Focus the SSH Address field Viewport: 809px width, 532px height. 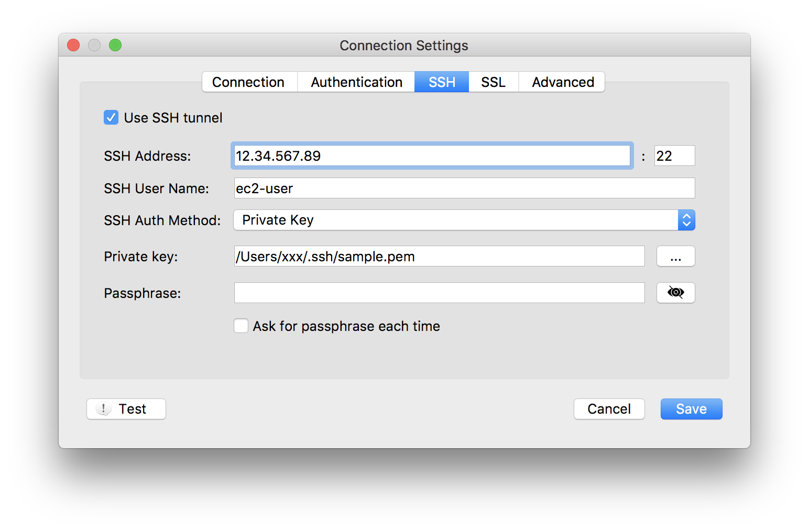(432, 156)
